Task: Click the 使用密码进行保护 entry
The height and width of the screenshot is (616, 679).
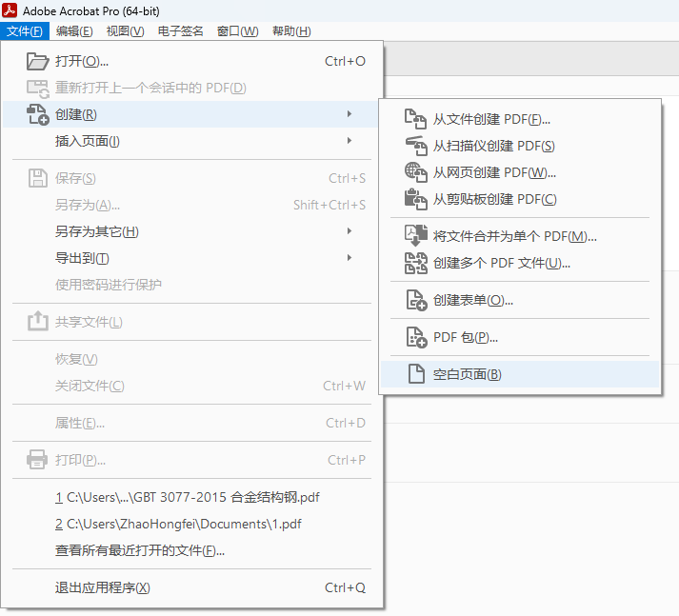Action: coord(192,285)
